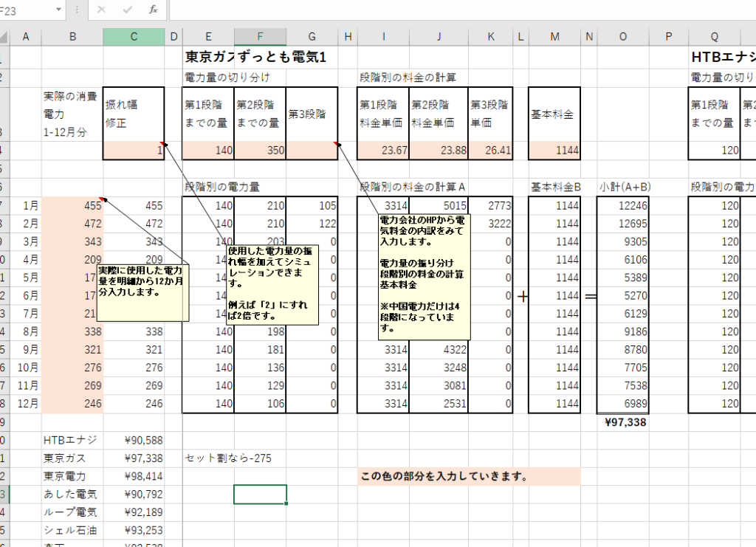Click the insert function fx icon
756x547 pixels.
coord(154,10)
